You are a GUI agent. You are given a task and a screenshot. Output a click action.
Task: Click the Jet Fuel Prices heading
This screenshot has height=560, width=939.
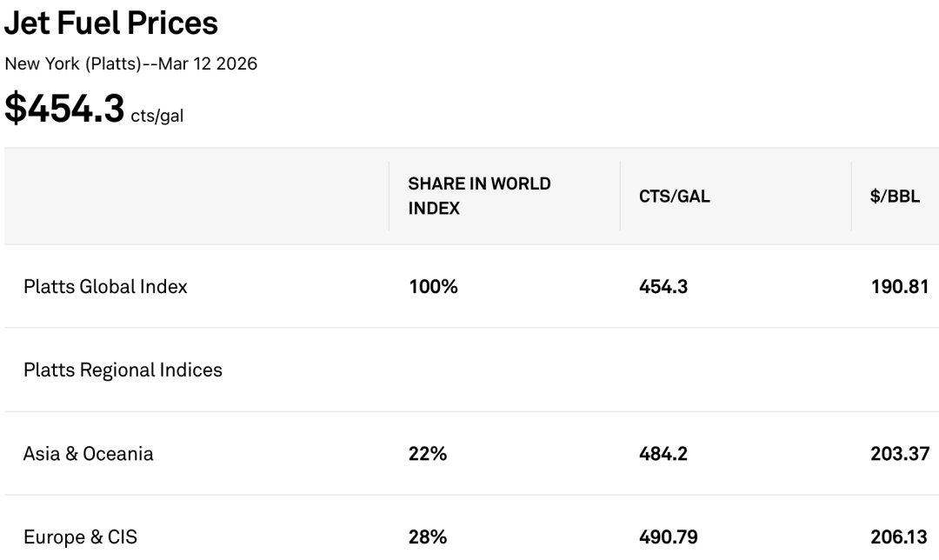point(111,23)
